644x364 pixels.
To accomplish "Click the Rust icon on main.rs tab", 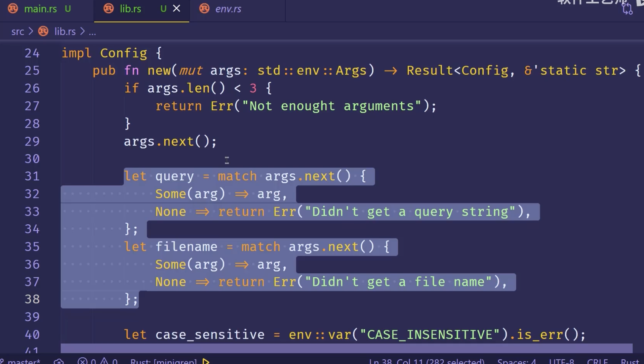I will coord(13,9).
